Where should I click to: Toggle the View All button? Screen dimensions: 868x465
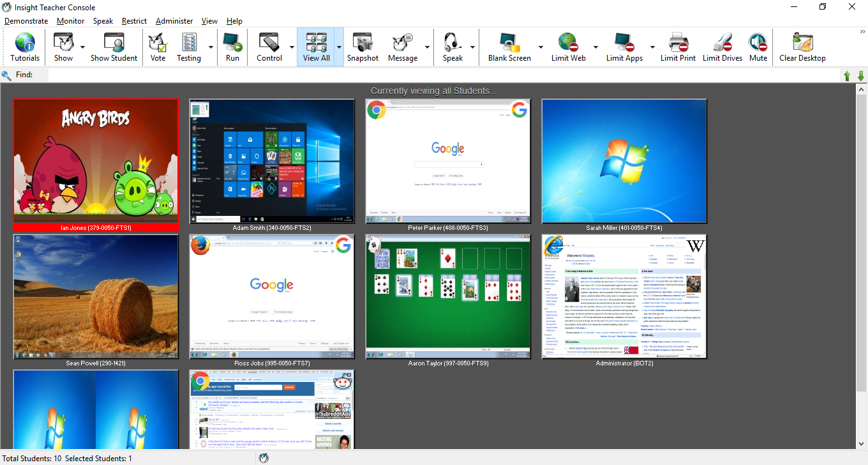click(x=316, y=47)
